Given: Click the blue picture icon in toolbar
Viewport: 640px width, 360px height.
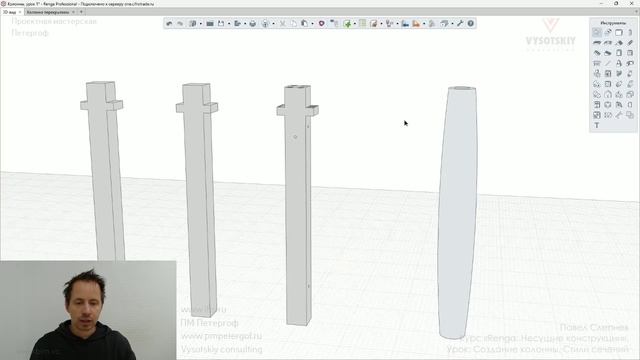Looking at the screenshot, I should (x=405, y=24).
